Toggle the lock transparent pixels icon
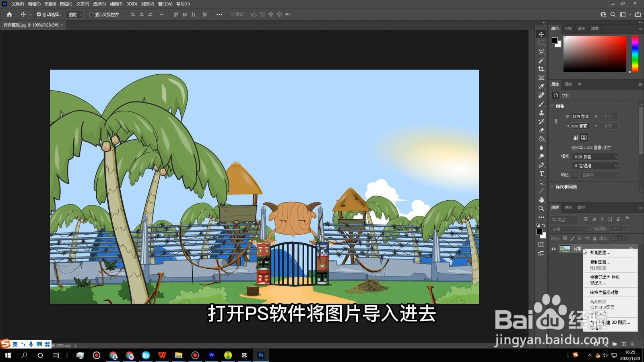The image size is (644, 362). coord(565,239)
